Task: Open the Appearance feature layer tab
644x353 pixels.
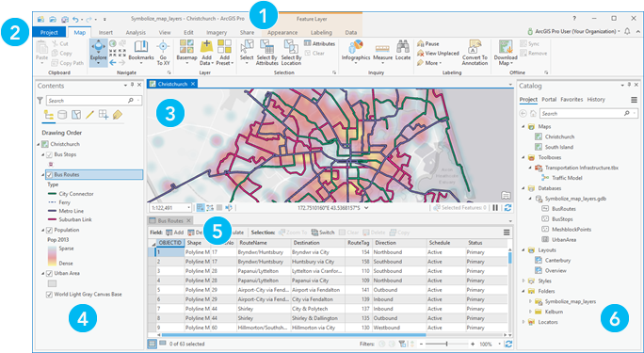Action: [x=282, y=32]
